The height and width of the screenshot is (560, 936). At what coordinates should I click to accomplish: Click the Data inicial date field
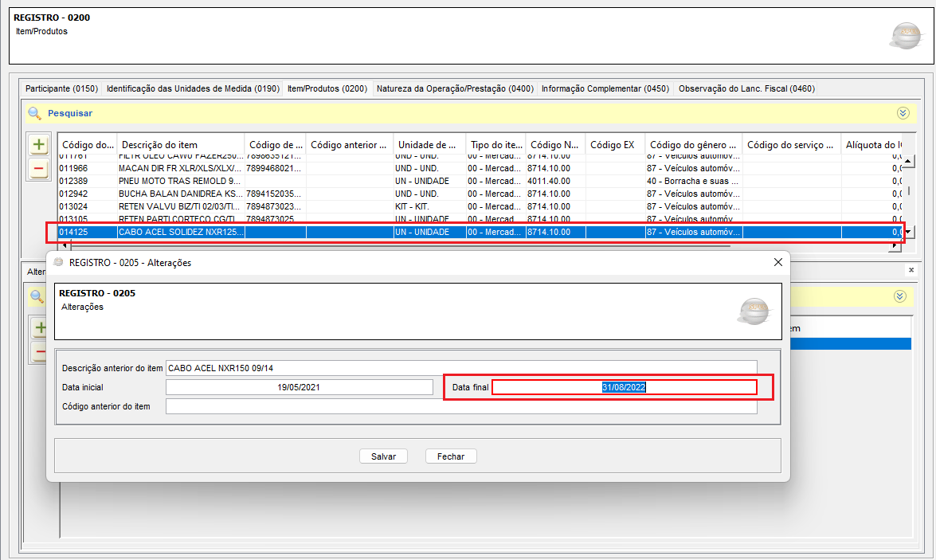click(x=299, y=387)
